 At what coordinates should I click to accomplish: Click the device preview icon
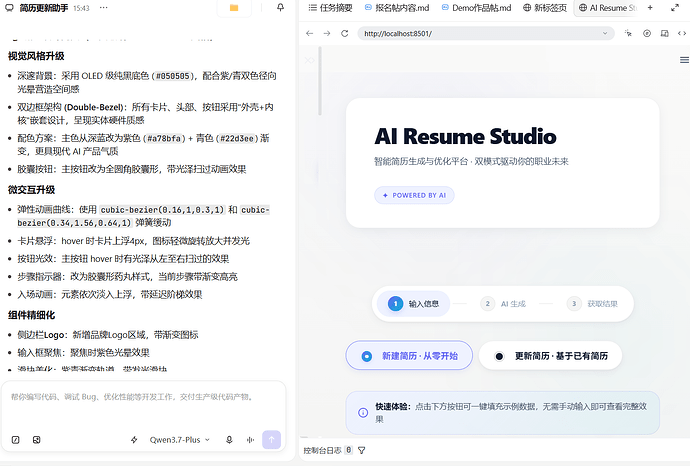coord(664,33)
